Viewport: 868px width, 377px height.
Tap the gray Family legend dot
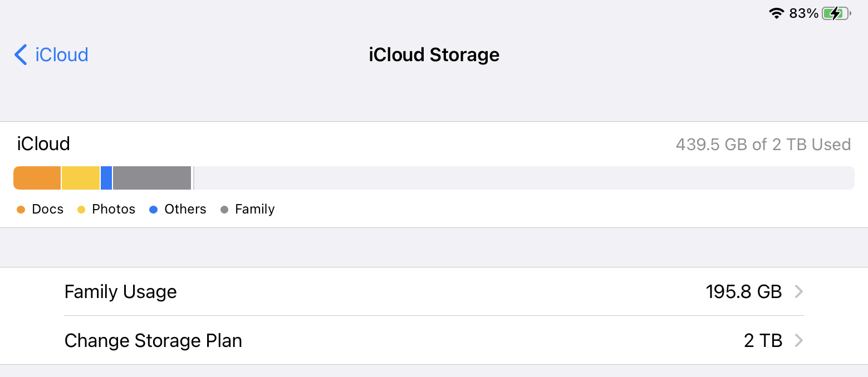click(224, 210)
